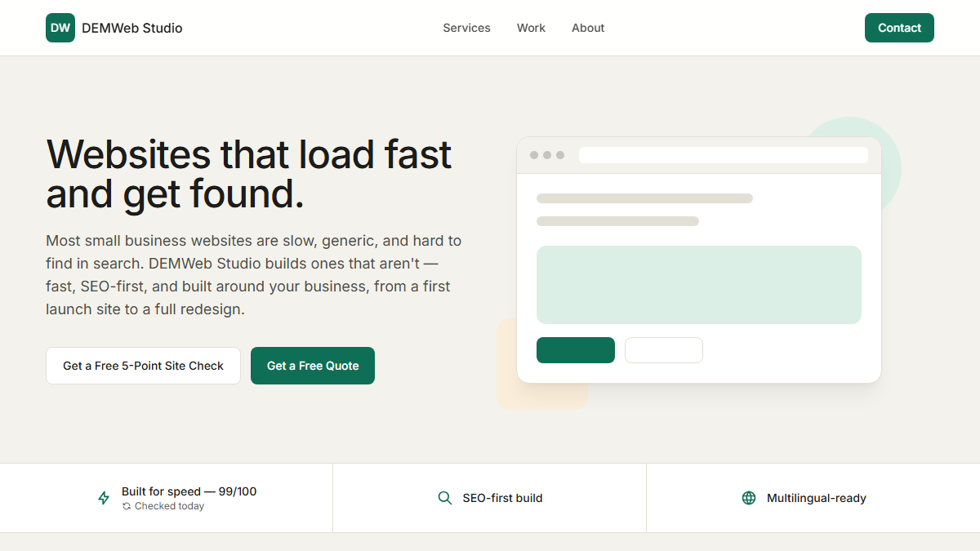Image resolution: width=980 pixels, height=551 pixels.
Task: Click the Checked today label
Action: tap(169, 506)
